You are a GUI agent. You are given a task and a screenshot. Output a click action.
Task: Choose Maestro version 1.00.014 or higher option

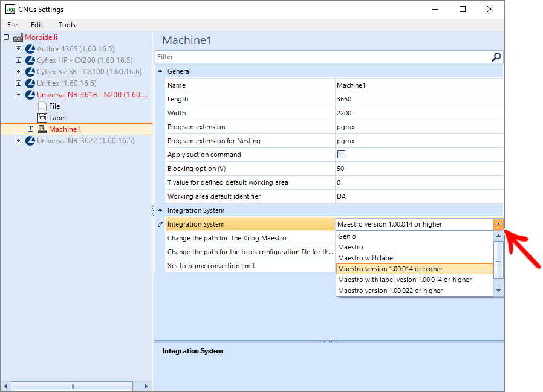tap(415, 269)
